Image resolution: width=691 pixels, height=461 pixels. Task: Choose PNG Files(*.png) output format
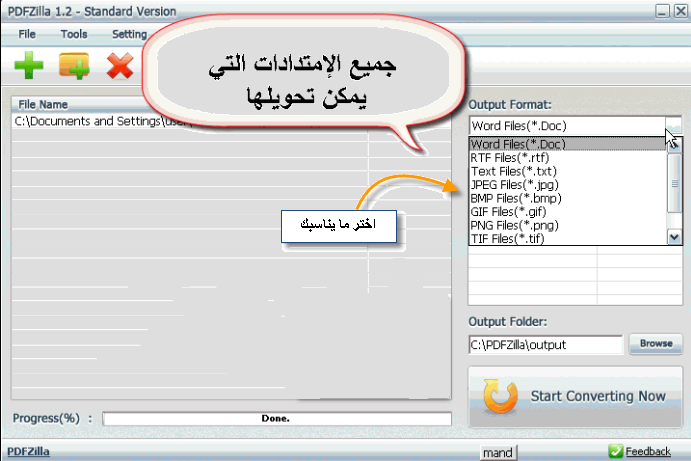(x=568, y=226)
